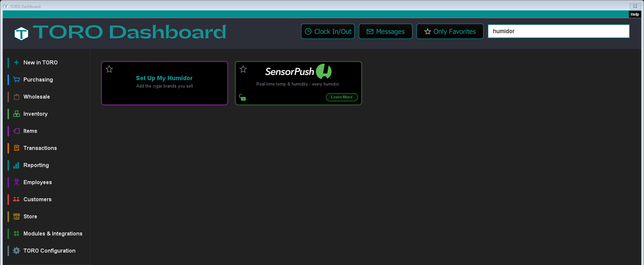Open Customers section
644x265 pixels.
pos(37,199)
